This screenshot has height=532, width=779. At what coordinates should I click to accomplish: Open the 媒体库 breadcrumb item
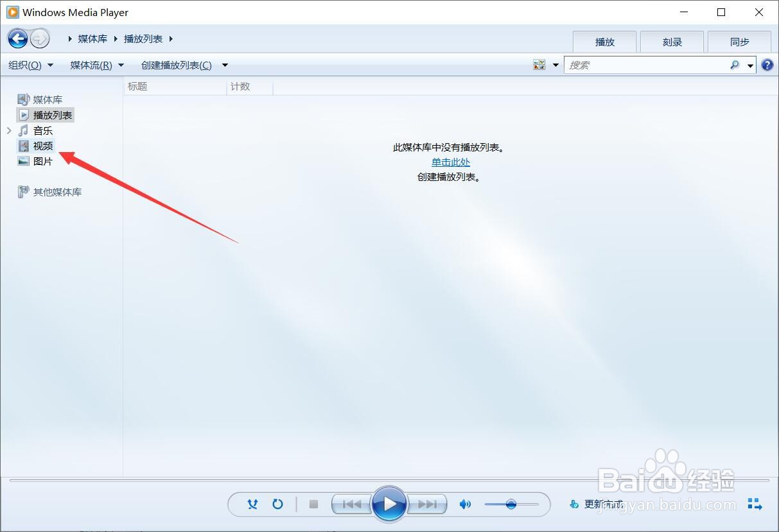92,39
